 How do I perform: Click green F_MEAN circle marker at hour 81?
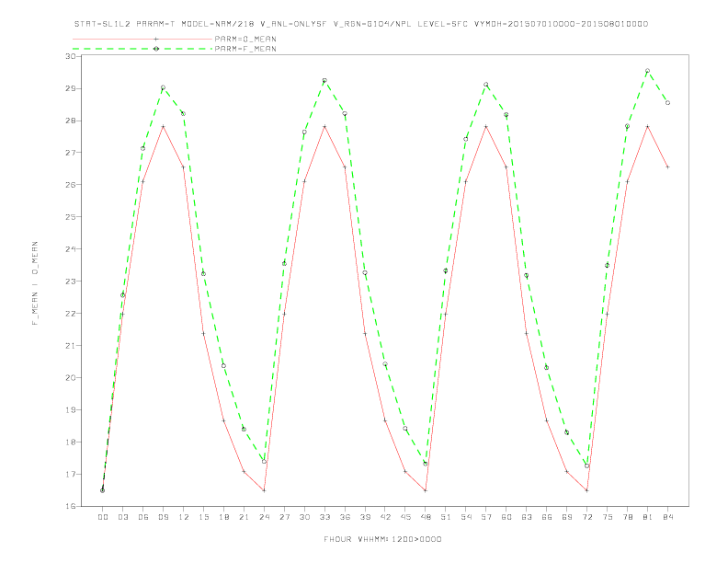[x=647, y=71]
